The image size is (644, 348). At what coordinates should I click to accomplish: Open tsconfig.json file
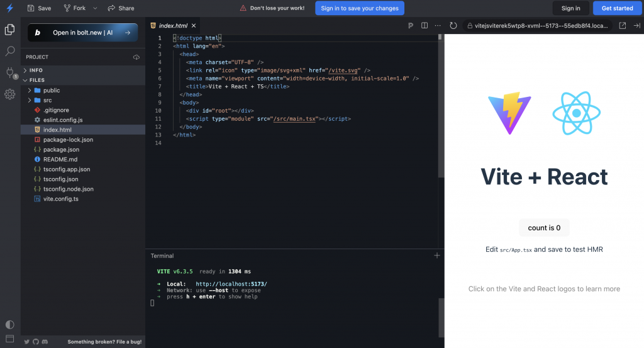pyautogui.click(x=83, y=179)
